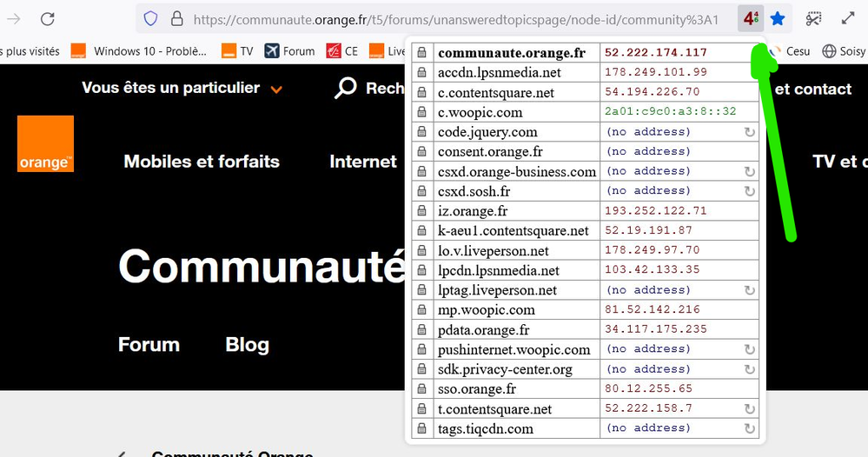The height and width of the screenshot is (457, 868).
Task: Click IP address 80.12.255.65
Action: [648, 388]
